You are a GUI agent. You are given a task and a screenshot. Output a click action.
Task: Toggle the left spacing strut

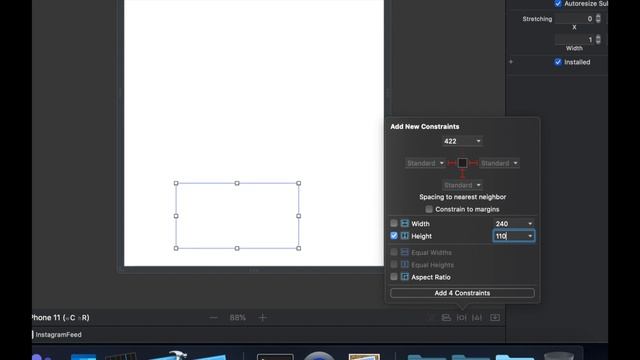(x=452, y=163)
